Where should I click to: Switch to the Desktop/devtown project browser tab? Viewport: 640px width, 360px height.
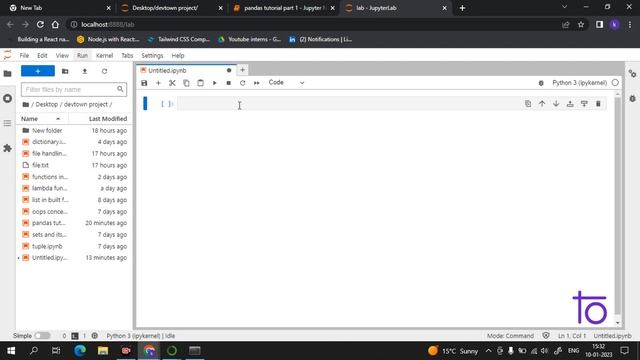tap(171, 8)
